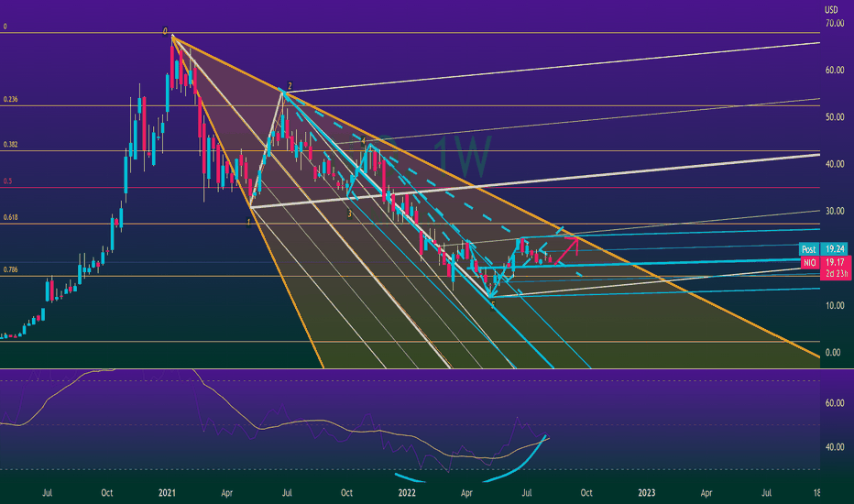Viewport: 854px width, 504px height.
Task: Select the pink projection arrow drawing
Action: coord(566,249)
